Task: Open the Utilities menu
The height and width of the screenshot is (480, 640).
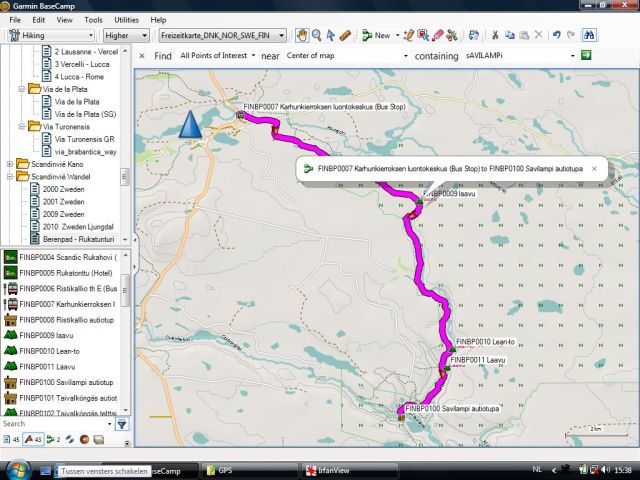Action: click(127, 19)
